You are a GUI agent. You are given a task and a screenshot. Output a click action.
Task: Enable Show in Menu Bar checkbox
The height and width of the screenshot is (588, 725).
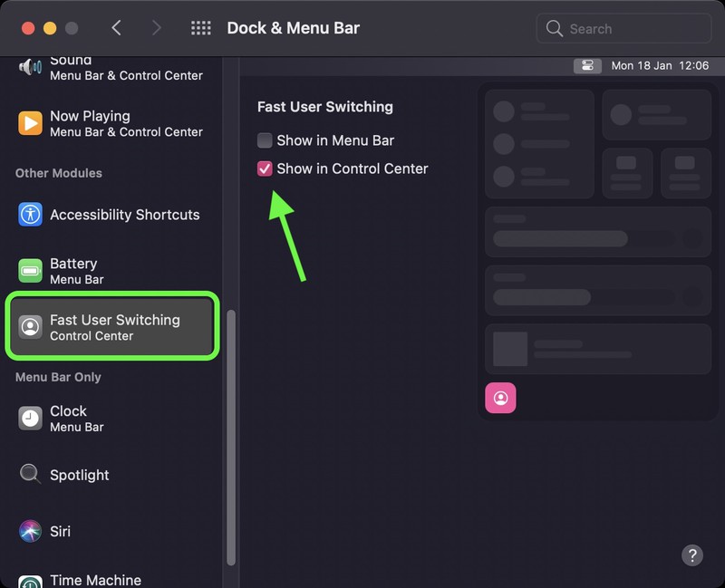(x=265, y=140)
